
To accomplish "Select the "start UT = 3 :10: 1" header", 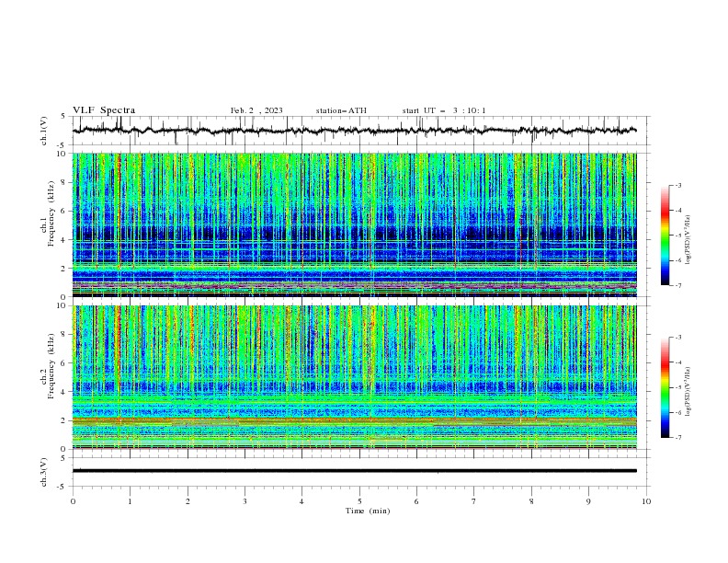I will pyautogui.click(x=444, y=110).
